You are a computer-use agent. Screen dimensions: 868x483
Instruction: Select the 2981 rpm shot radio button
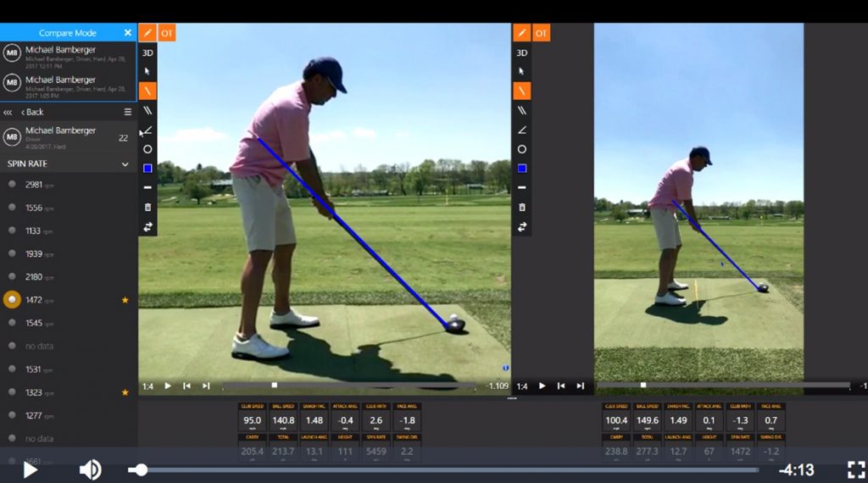click(12, 184)
